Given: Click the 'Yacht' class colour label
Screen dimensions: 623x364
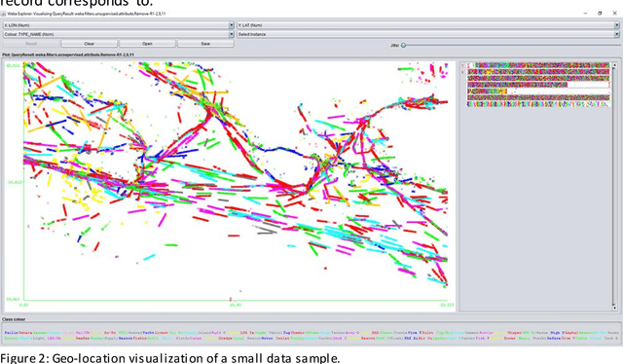Looking at the screenshot, I should pos(148,333).
